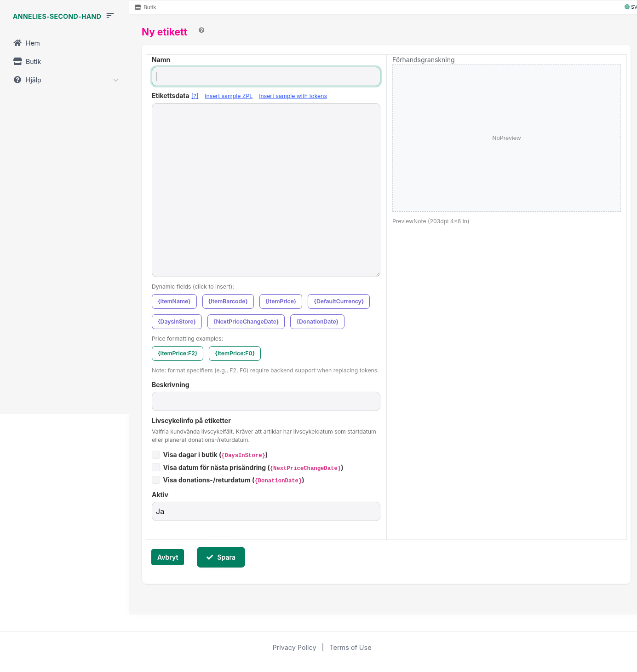Click the Insert sample ZPL link

(228, 96)
